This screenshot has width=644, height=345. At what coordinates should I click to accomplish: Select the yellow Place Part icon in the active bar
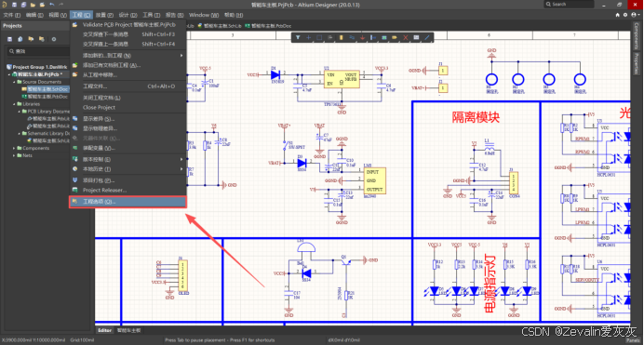(341, 37)
